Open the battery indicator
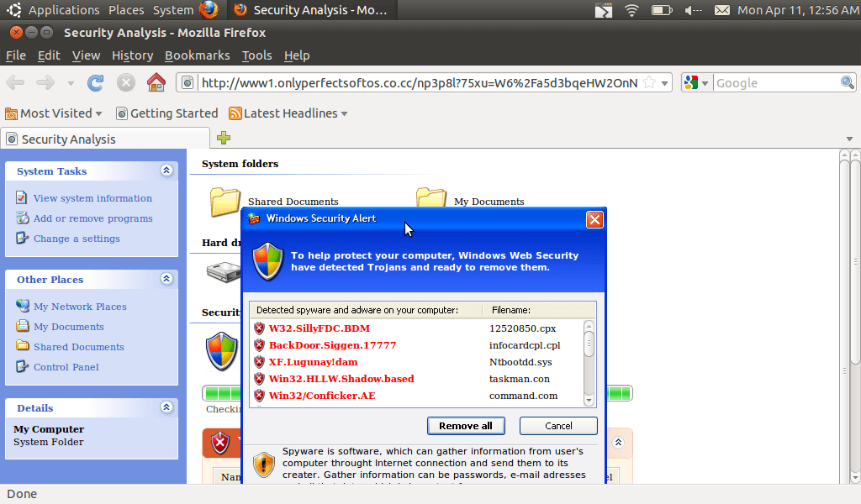The width and height of the screenshot is (861, 504). [x=662, y=10]
